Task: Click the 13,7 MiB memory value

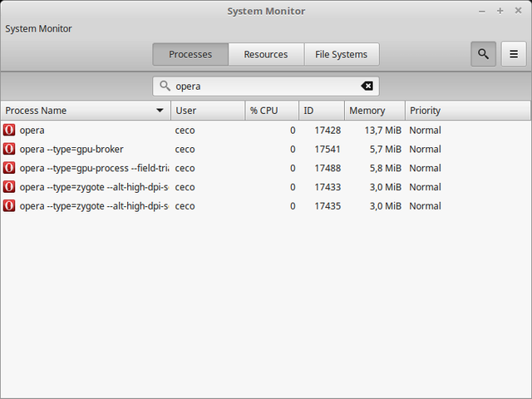Action: pos(383,131)
